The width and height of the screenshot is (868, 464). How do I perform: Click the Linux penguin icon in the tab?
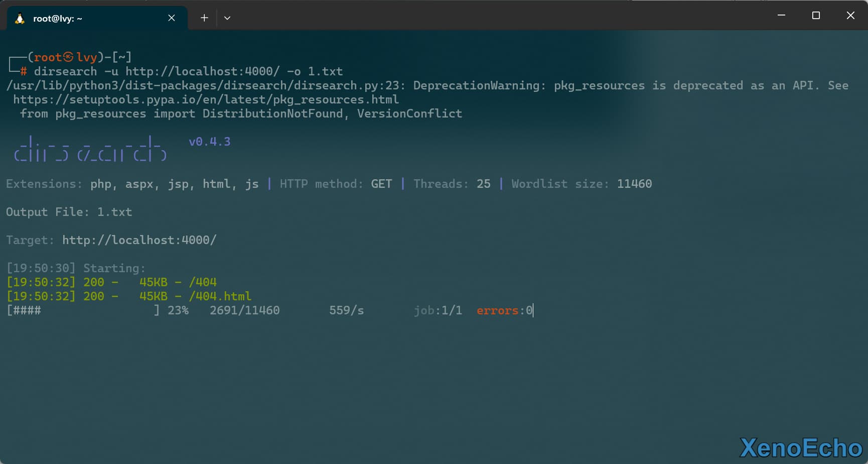20,19
